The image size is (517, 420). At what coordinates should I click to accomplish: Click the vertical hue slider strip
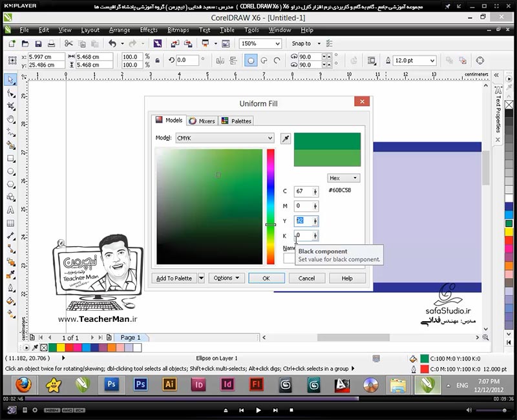[x=271, y=207]
